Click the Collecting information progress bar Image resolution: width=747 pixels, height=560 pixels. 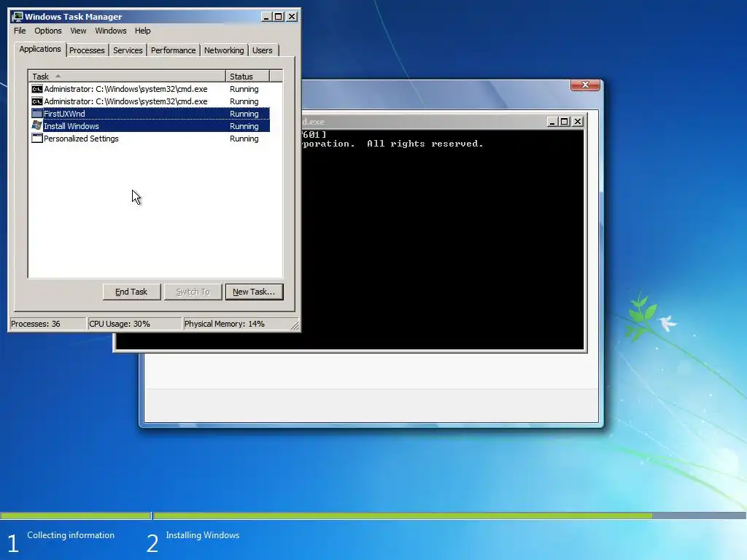click(x=75, y=516)
